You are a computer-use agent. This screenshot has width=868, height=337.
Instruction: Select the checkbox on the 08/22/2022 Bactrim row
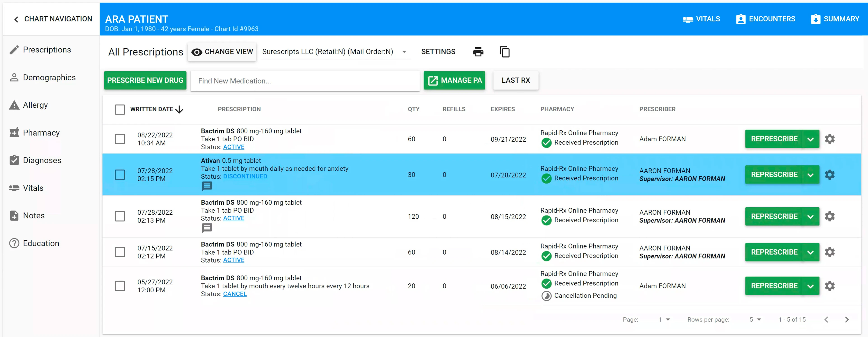point(120,139)
